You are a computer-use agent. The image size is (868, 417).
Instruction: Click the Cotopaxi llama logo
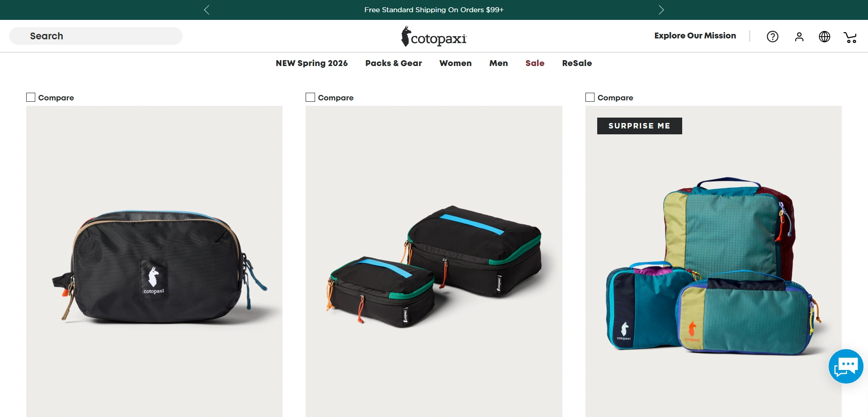click(x=434, y=37)
